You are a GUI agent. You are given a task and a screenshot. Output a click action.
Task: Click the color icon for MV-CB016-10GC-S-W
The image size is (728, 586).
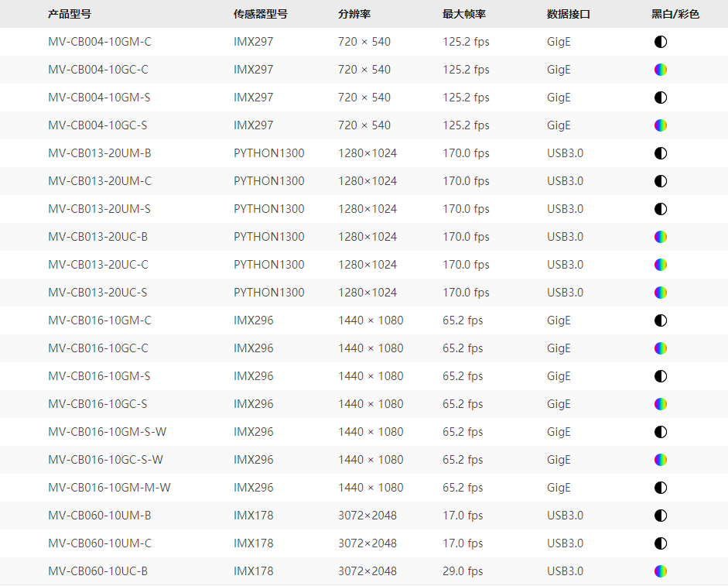pyautogui.click(x=660, y=460)
